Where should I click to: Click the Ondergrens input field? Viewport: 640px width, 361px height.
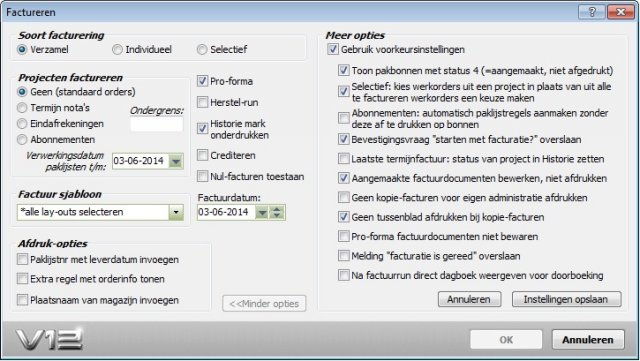click(x=157, y=125)
